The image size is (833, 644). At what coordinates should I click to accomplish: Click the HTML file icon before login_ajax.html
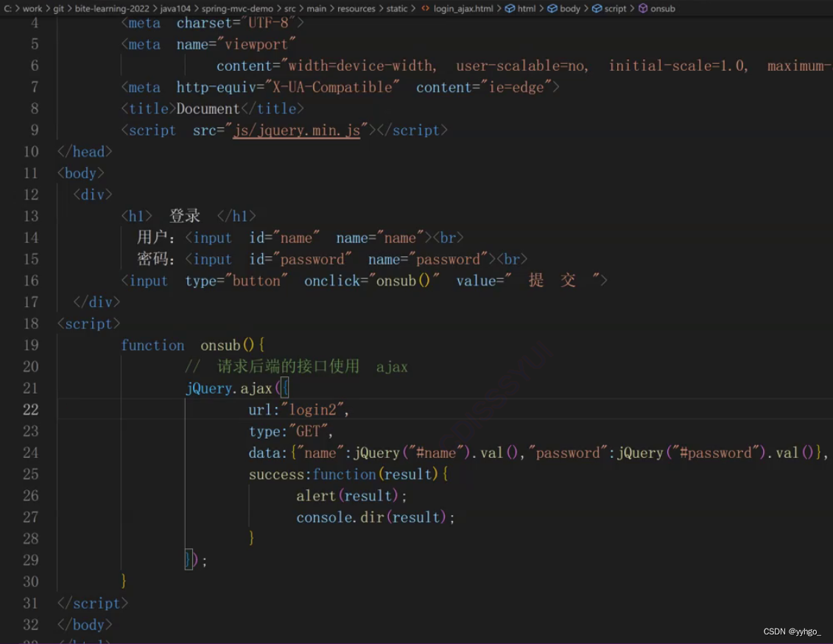click(425, 9)
